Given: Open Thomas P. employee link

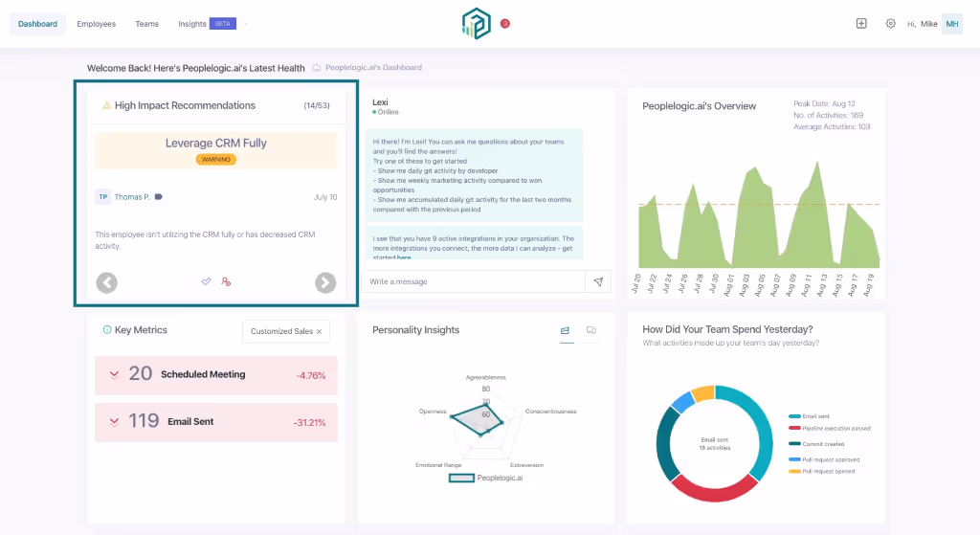Looking at the screenshot, I should (x=132, y=197).
